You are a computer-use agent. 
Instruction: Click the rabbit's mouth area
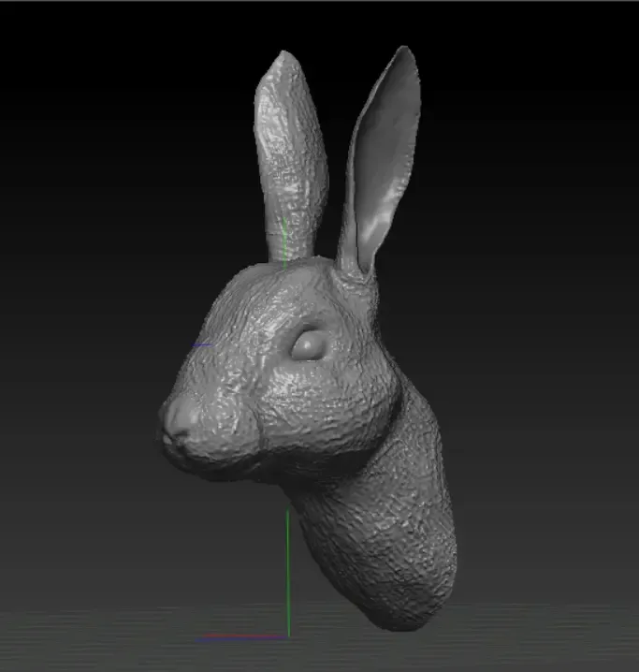pos(180,448)
